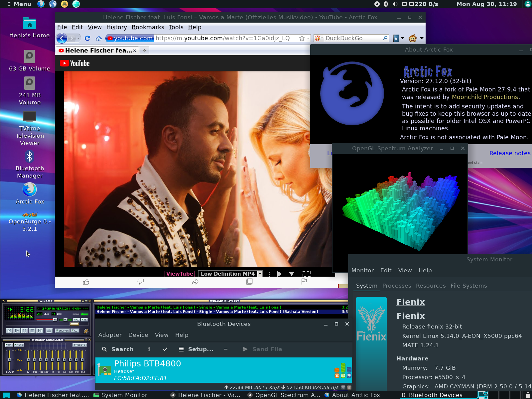Image resolution: width=532 pixels, height=399 pixels.
Task: Click the Winamp previous track button
Action: pyautogui.click(x=9, y=331)
